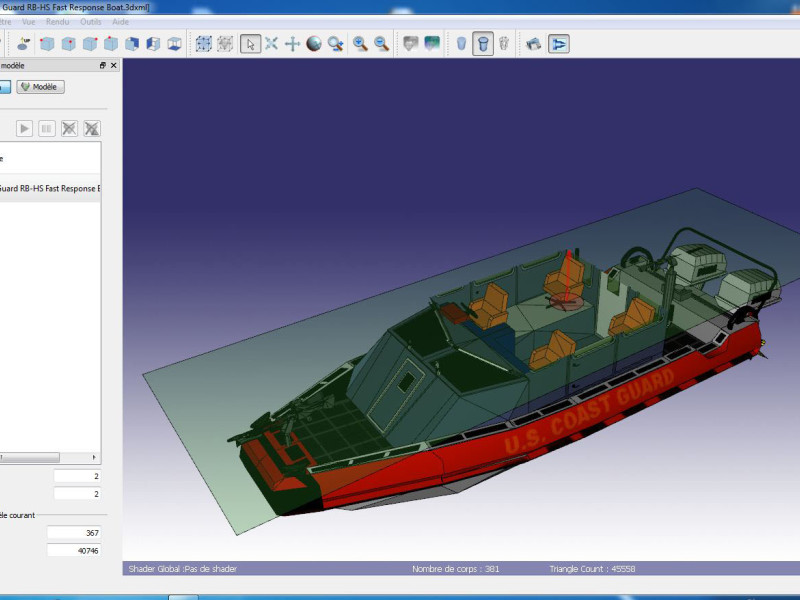Click the select-all grid icon

[204, 44]
